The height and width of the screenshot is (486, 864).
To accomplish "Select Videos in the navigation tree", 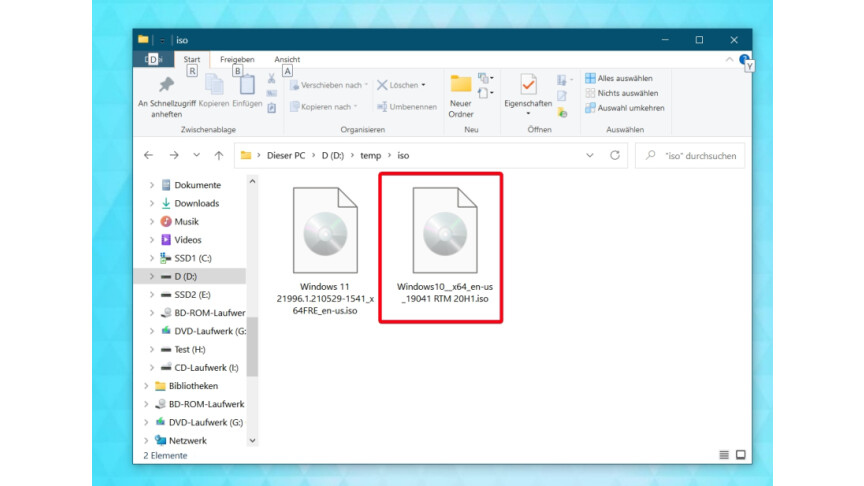I will click(188, 240).
